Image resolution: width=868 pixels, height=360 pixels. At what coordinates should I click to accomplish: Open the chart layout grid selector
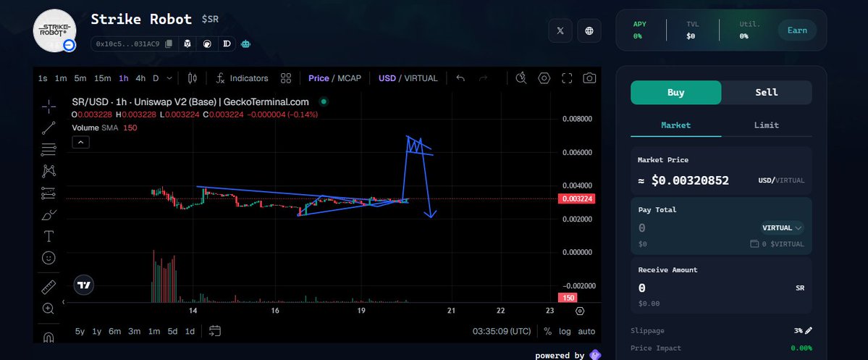click(x=286, y=78)
